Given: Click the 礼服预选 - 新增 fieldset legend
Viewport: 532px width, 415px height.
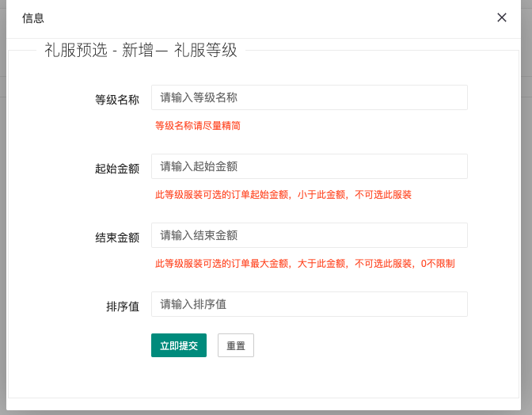Looking at the screenshot, I should tap(140, 50).
